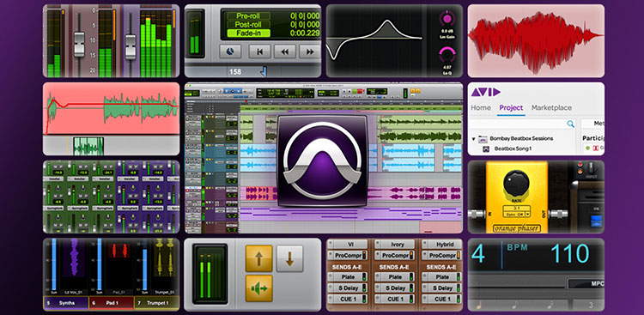Click the magnifier search icon in the Avid panel
The height and width of the screenshot is (315, 644).
coord(570,124)
